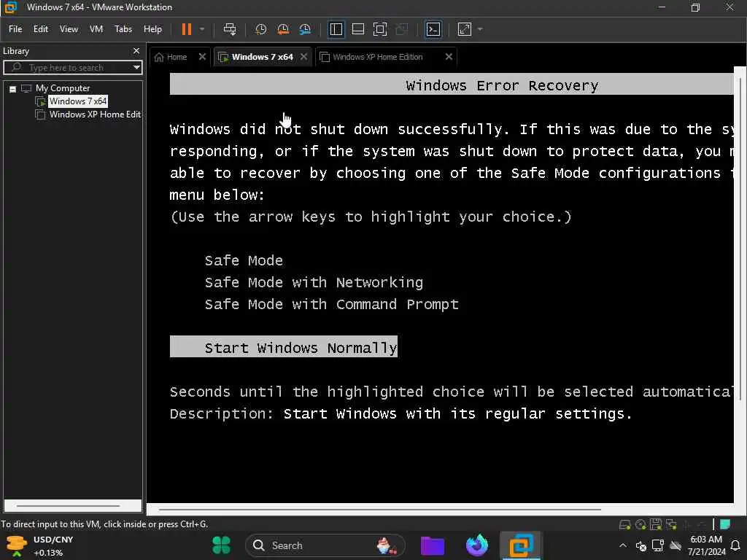Click the VM console horizontal scrollbar
Screen dimensions: 747x560
(379, 510)
